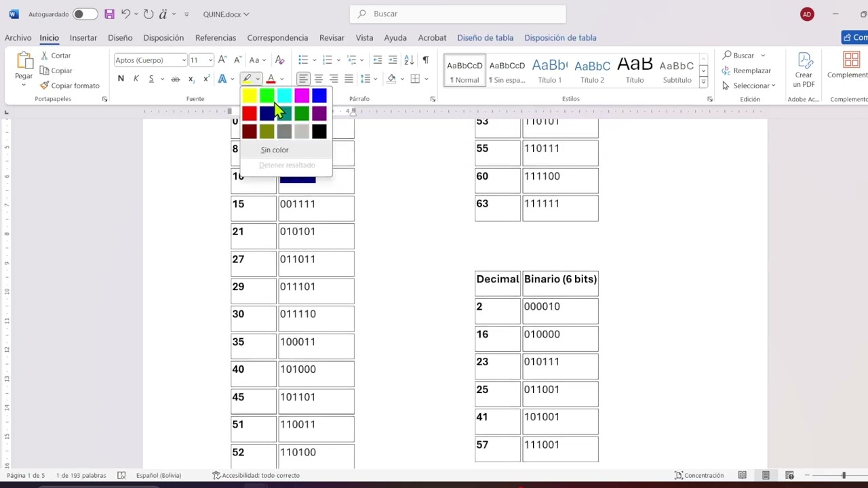Open the Correspondencia tab
Screen dimensions: 868x488
[x=277, y=38]
